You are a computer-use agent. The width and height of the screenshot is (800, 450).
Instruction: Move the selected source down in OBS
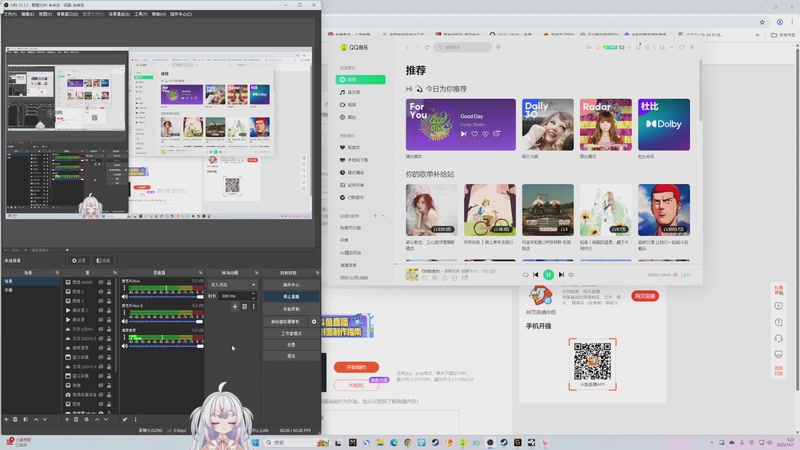106,419
